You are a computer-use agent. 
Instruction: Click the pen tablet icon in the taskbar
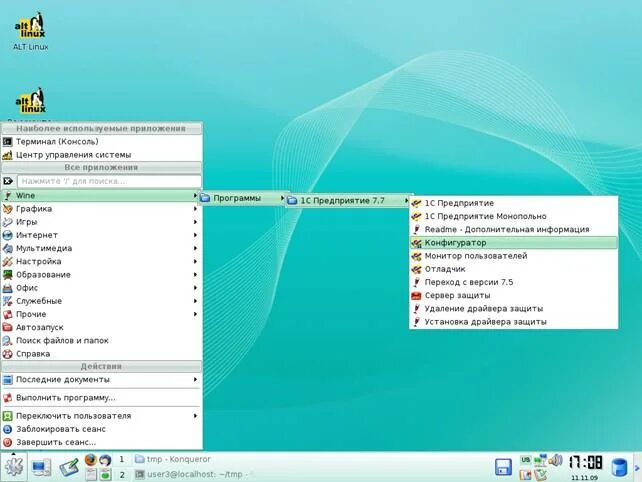pos(69,468)
